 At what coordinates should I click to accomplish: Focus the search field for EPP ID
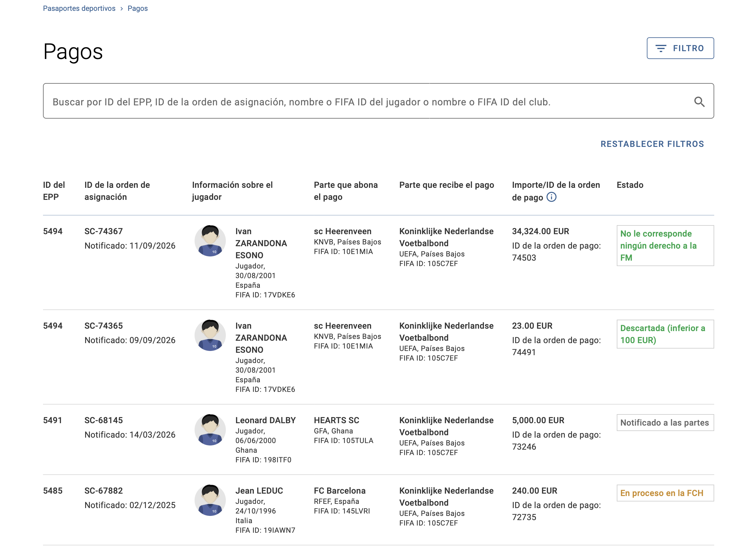(x=378, y=101)
